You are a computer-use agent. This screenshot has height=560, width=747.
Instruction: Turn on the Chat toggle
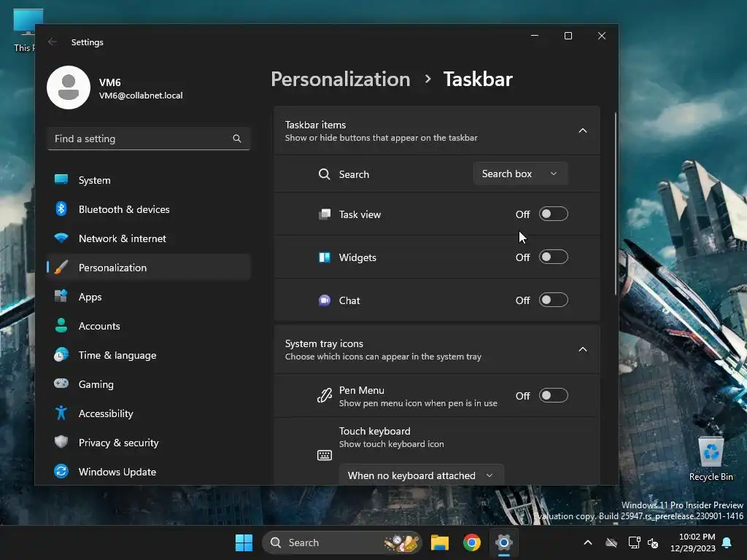click(x=553, y=300)
